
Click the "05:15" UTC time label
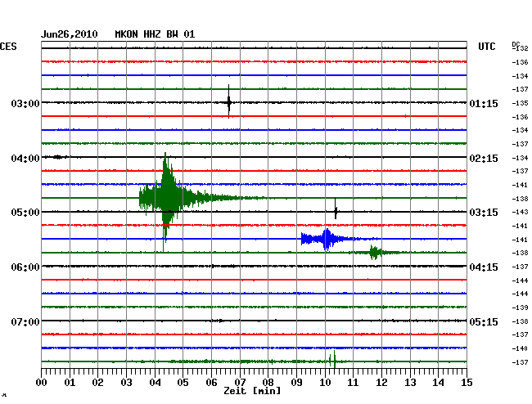484,321
